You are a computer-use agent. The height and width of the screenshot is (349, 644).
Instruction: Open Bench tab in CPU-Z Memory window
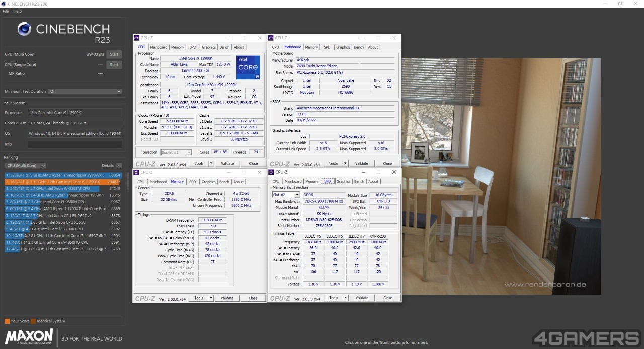224,182
